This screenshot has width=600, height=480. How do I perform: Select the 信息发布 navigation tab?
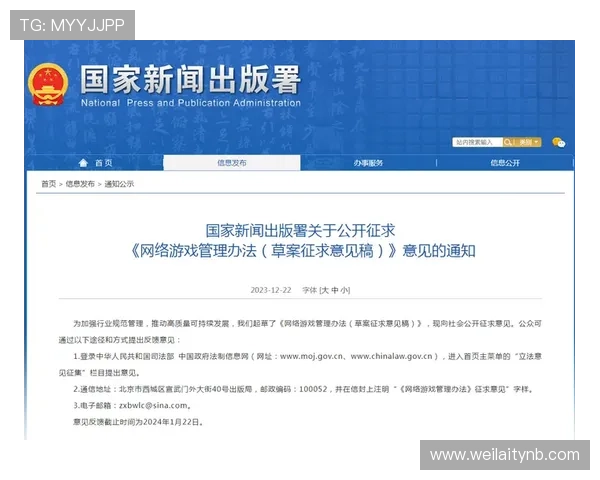pyautogui.click(x=232, y=163)
